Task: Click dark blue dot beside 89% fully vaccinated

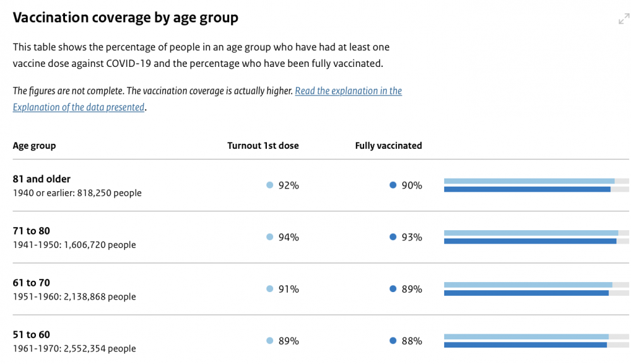Action: coord(392,289)
